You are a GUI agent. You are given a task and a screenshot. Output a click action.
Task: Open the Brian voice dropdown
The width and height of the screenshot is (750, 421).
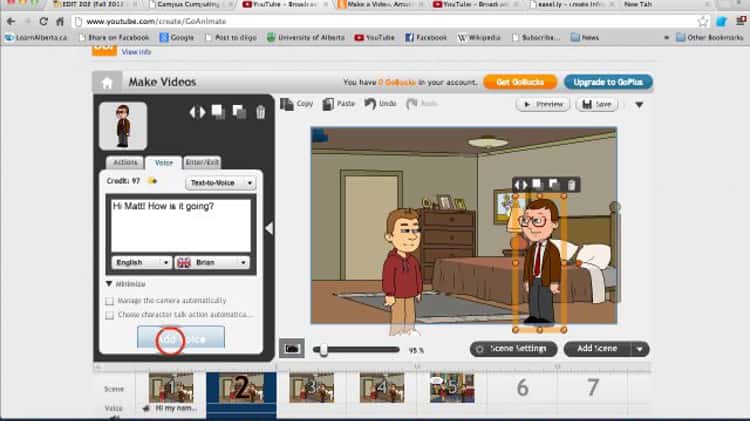[x=212, y=263]
